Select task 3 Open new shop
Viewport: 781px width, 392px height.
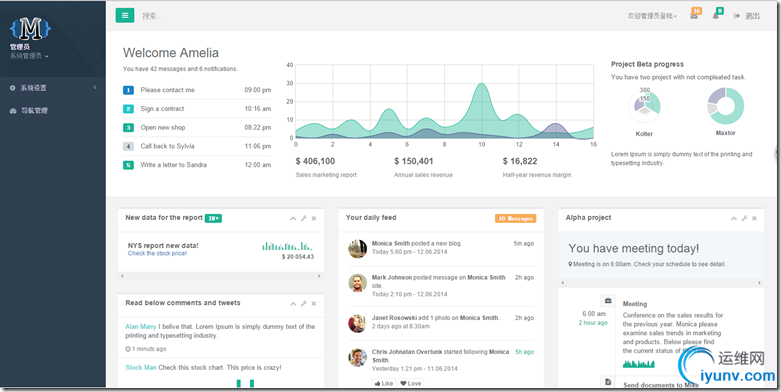197,128
